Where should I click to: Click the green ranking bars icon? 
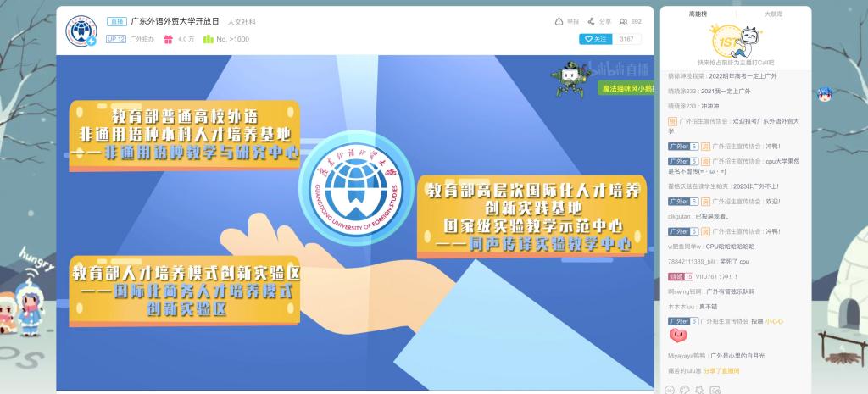click(208, 39)
